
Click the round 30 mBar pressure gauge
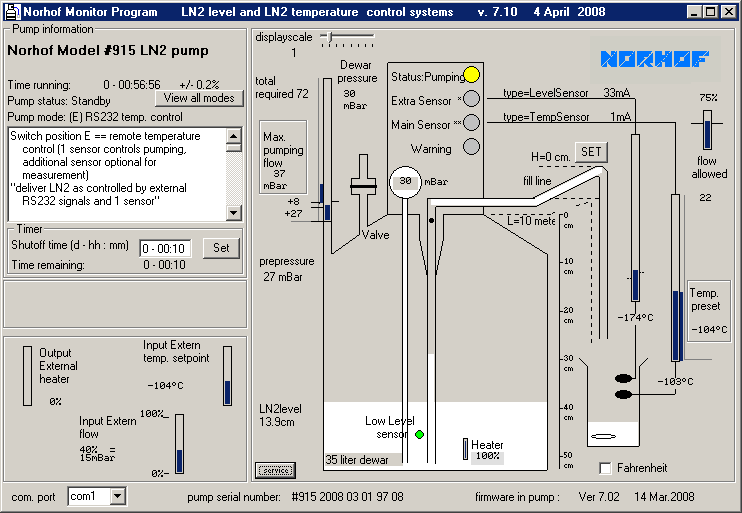point(405,182)
